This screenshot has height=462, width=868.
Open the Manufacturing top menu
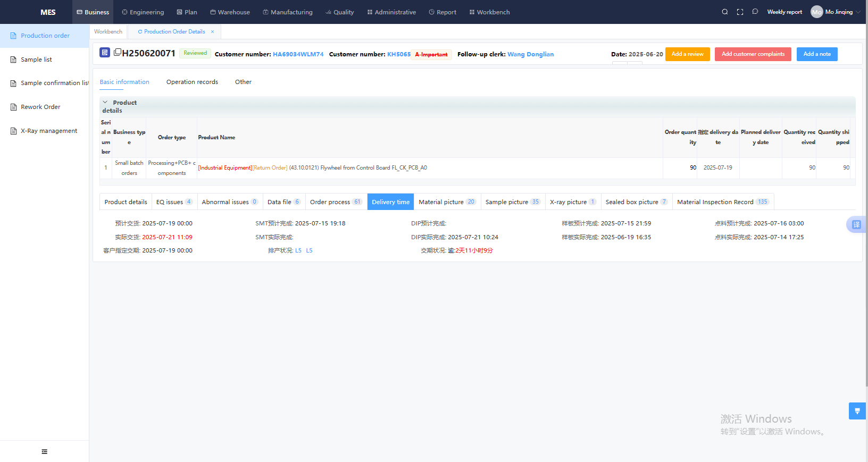288,12
